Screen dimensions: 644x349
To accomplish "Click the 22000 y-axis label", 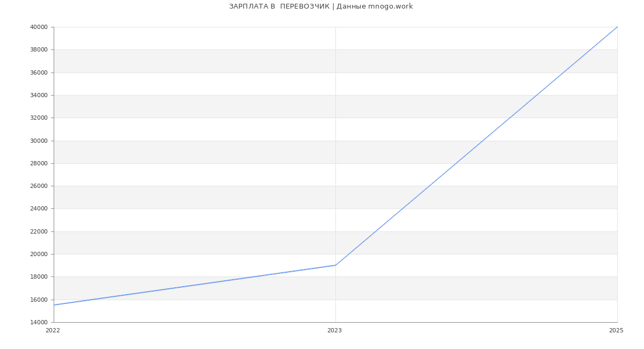I will pyautogui.click(x=39, y=231).
